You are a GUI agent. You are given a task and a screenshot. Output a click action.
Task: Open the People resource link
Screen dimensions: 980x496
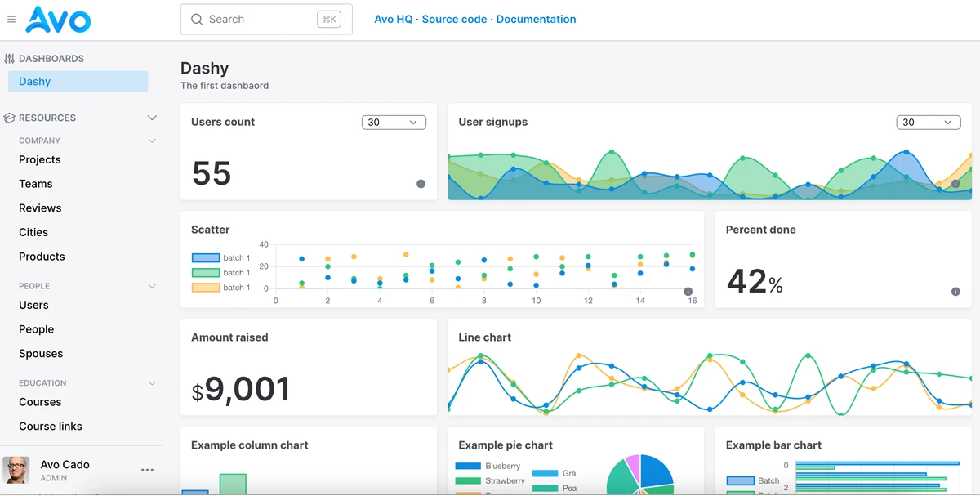37,329
